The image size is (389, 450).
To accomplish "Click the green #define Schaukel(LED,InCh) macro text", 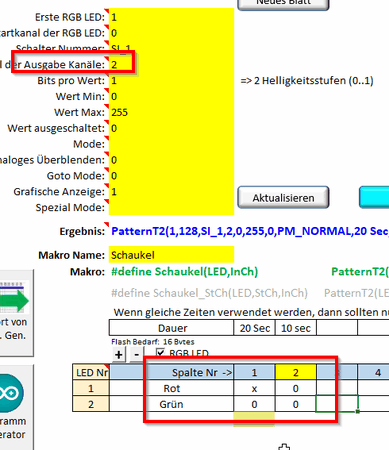I will tap(185, 272).
